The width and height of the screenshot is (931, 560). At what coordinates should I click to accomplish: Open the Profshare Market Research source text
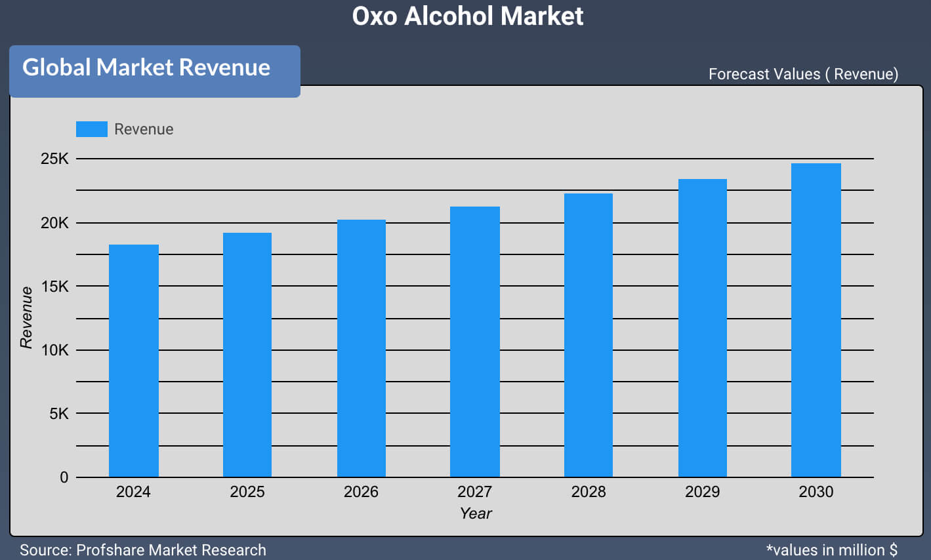coord(143,550)
